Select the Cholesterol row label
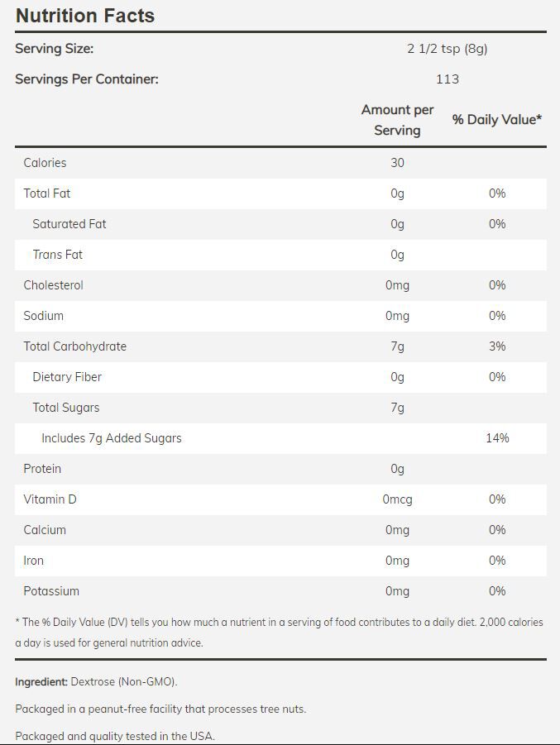The image size is (560, 745). pyautogui.click(x=53, y=285)
